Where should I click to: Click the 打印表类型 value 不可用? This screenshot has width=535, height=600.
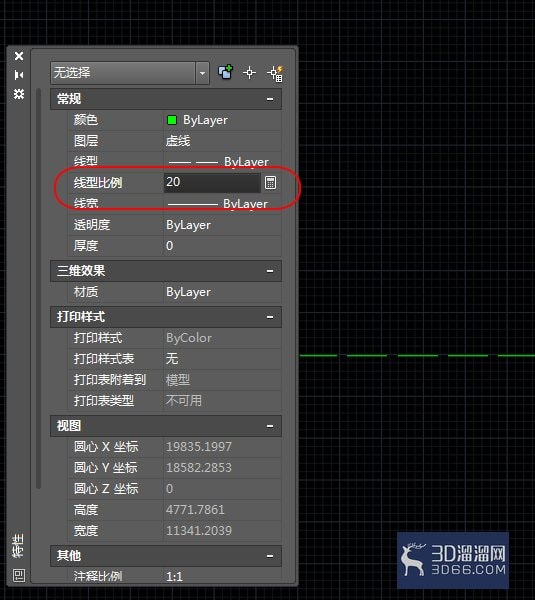click(184, 401)
